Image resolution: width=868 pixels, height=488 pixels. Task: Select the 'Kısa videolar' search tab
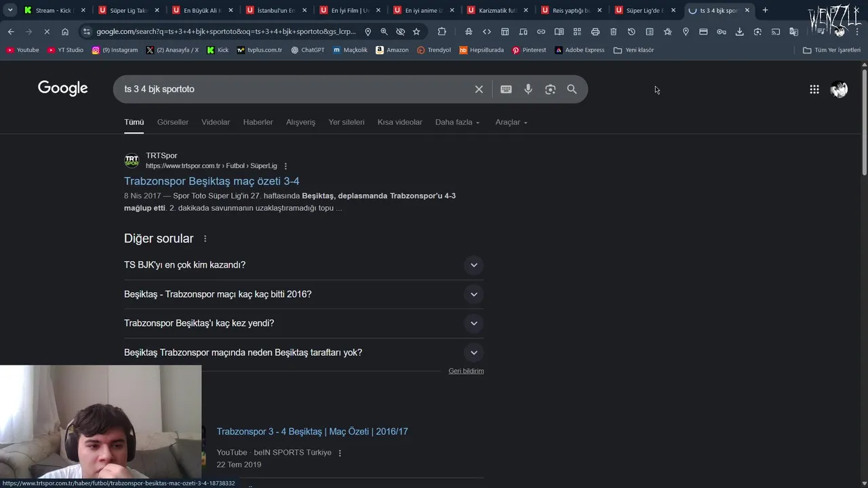pyautogui.click(x=400, y=122)
